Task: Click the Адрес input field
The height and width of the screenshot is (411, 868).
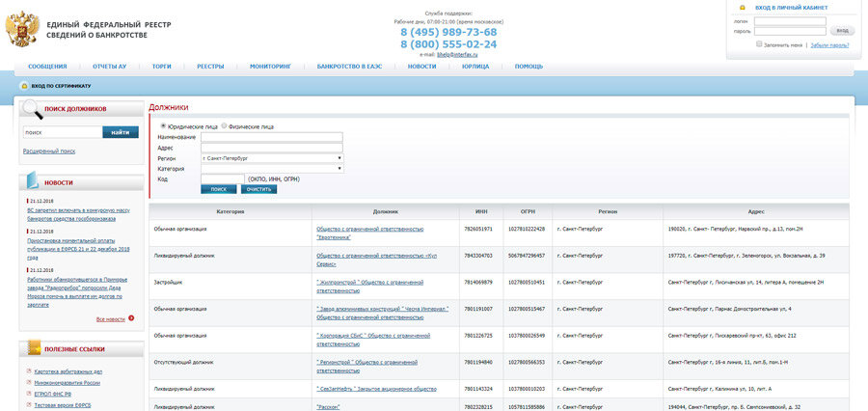Action: 272,148
